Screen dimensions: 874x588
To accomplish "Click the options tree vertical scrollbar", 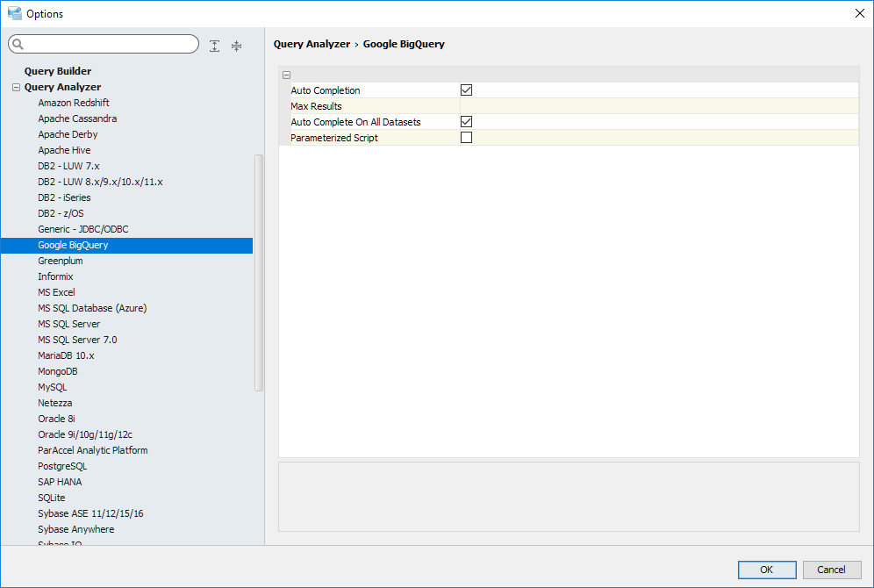I will [258, 272].
